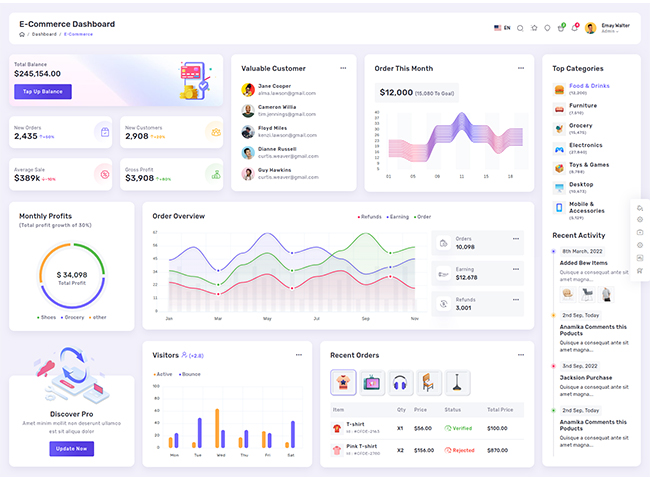
Task: Click the star favorites icon in header
Action: click(534, 28)
